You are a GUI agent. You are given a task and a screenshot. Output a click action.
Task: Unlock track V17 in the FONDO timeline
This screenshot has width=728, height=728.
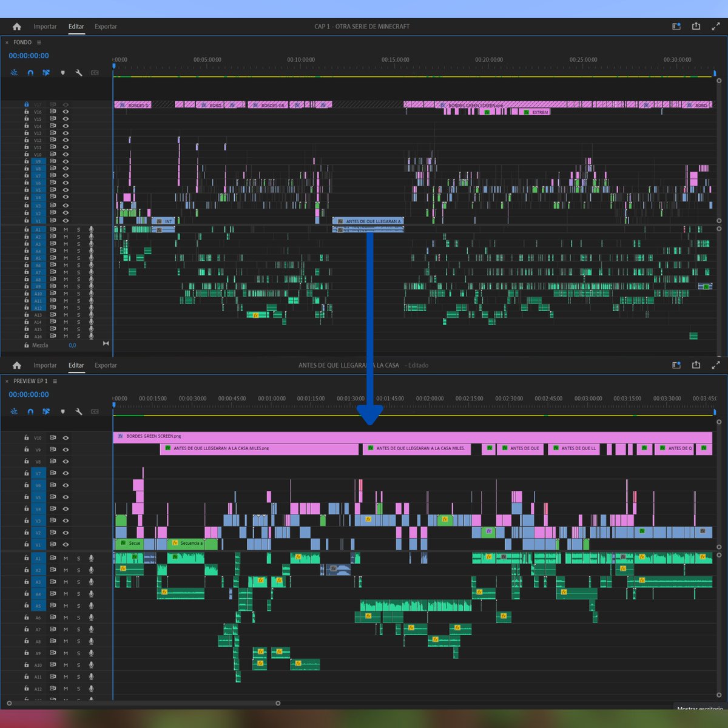point(26,104)
